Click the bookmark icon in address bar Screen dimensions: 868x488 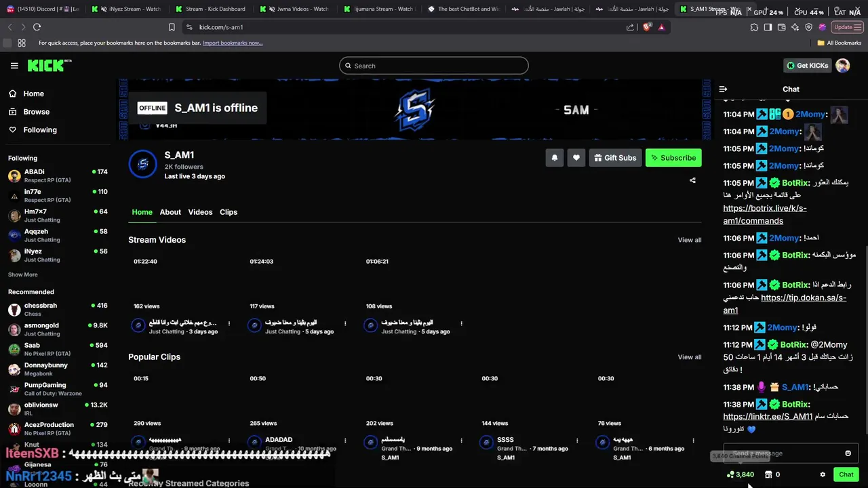(x=172, y=27)
